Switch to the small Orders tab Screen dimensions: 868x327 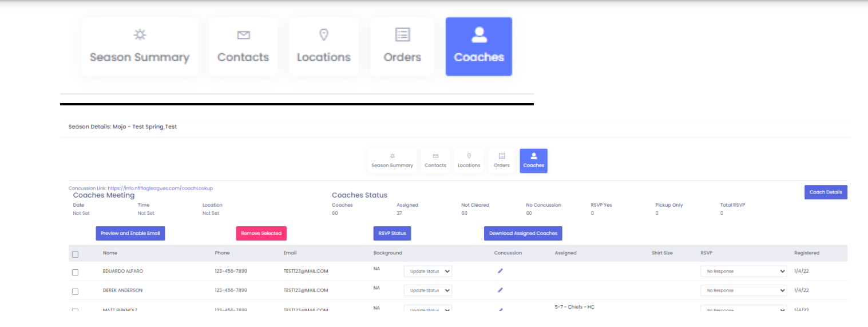point(501,160)
